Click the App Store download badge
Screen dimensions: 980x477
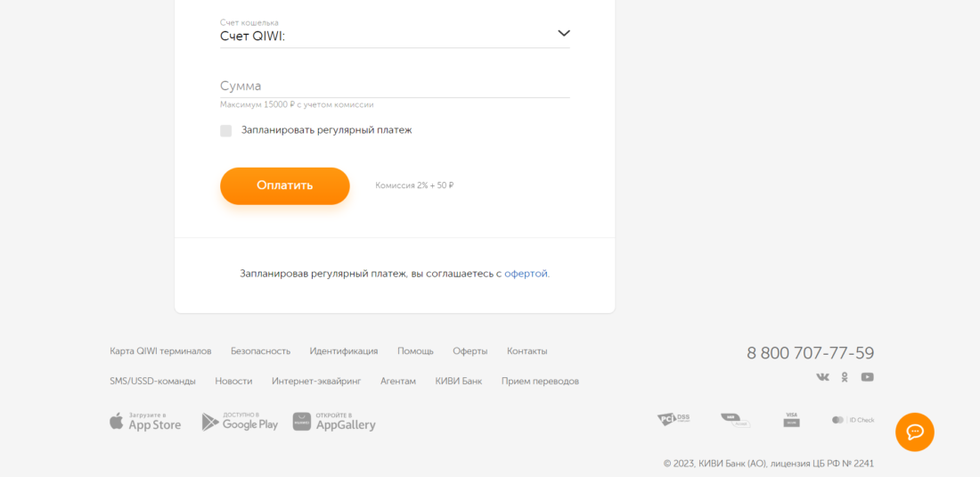(145, 422)
